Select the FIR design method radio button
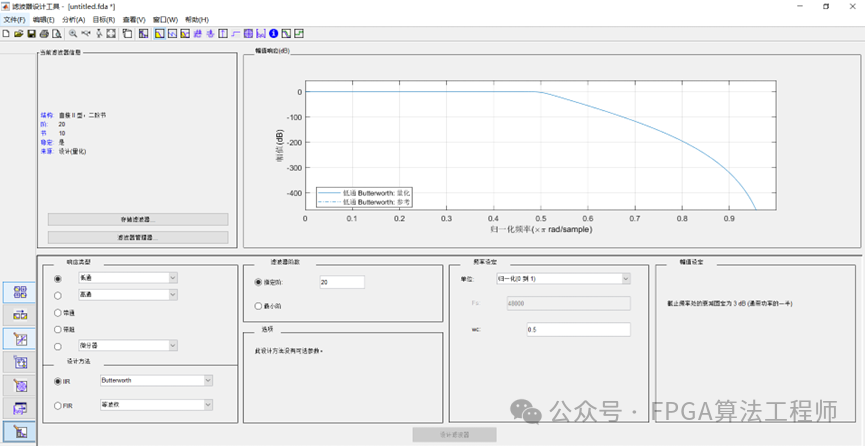The width and height of the screenshot is (865, 446). click(x=58, y=405)
